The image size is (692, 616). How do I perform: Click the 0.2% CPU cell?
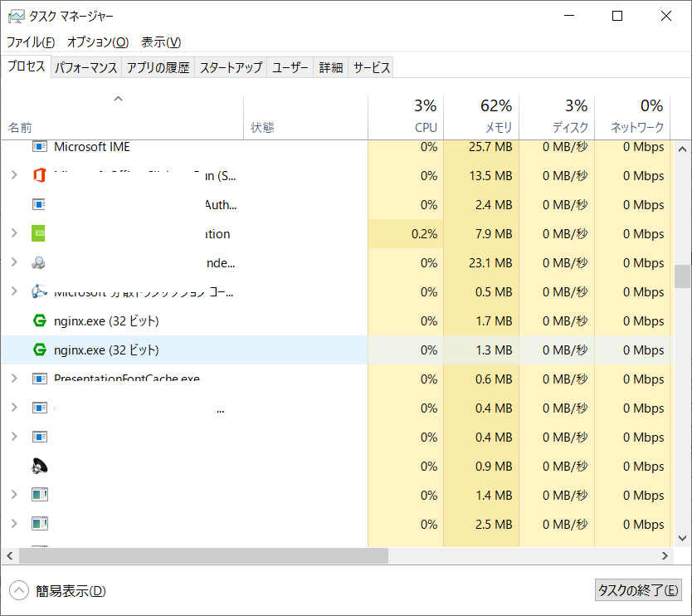click(406, 233)
